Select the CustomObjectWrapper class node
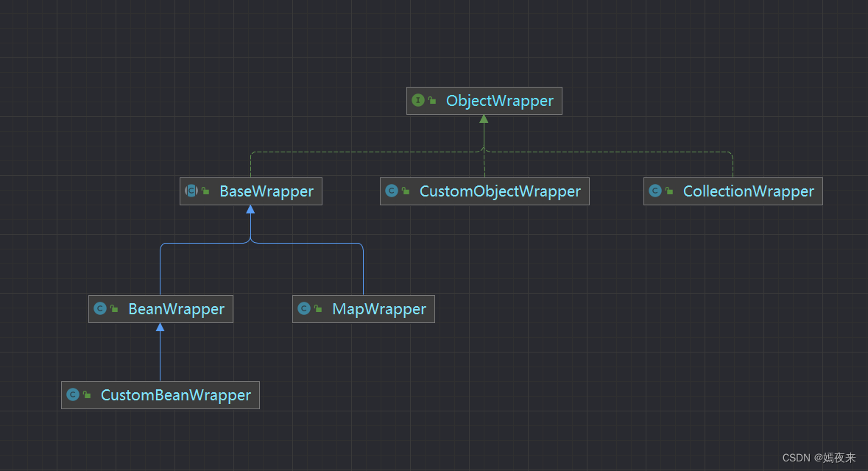The image size is (868, 471). point(484,191)
